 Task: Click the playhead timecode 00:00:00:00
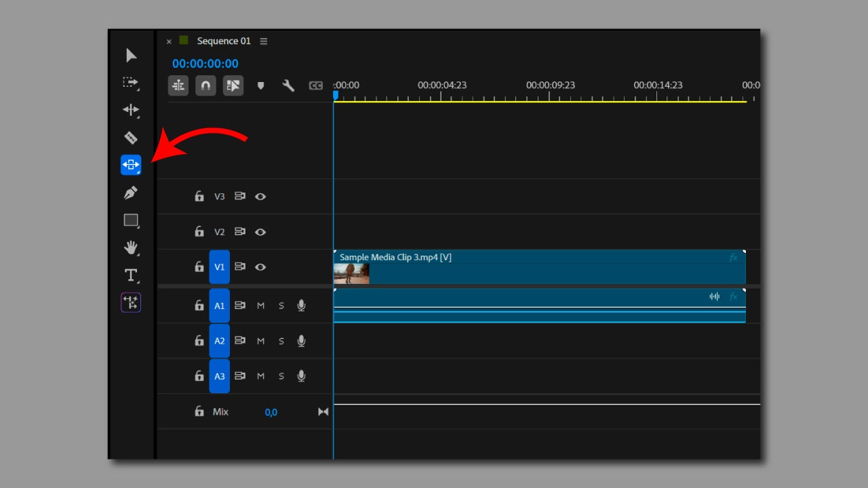click(205, 64)
